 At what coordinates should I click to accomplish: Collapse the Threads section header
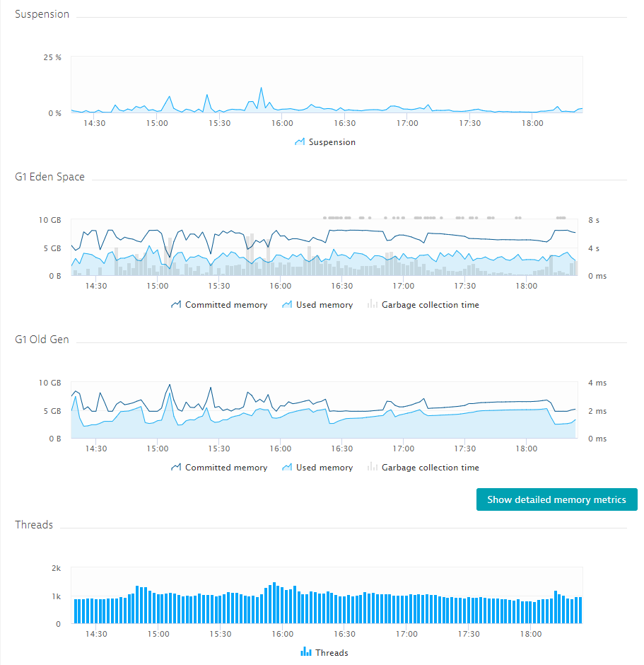click(x=34, y=524)
